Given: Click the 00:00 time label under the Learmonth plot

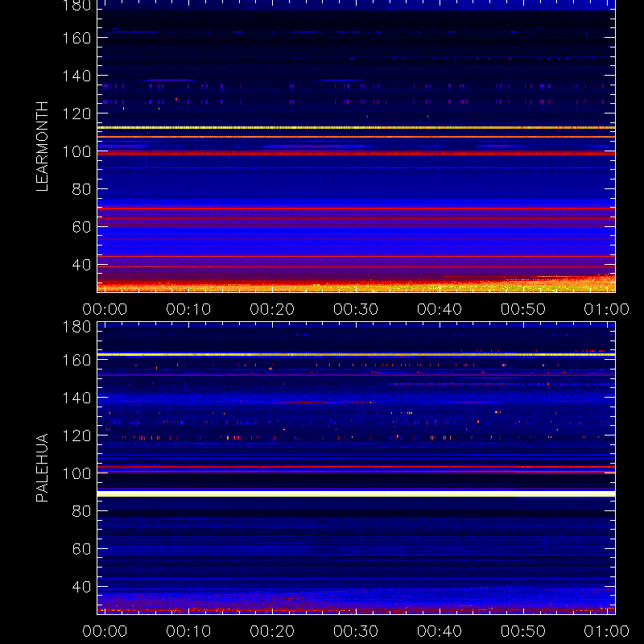Looking at the screenshot, I should point(105,309).
